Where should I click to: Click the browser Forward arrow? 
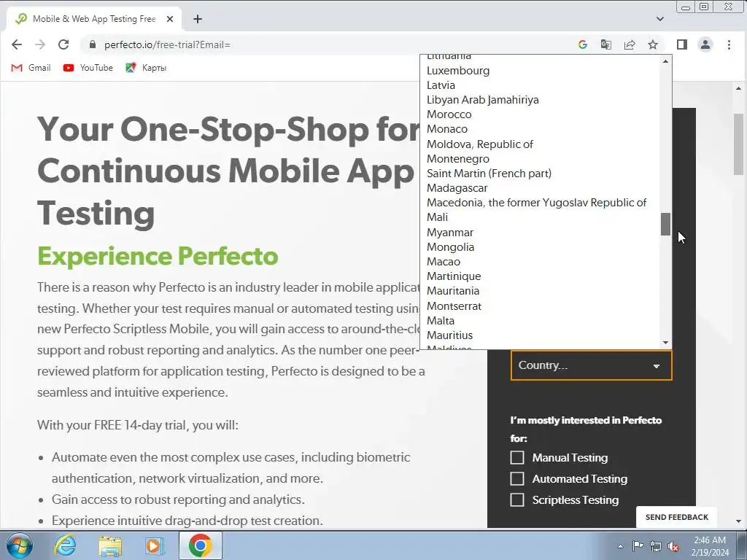[x=40, y=44]
